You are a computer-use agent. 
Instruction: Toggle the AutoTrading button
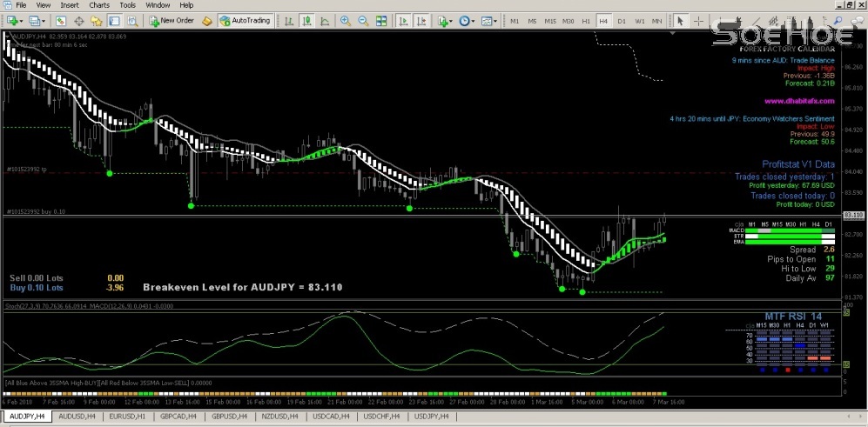pos(245,20)
